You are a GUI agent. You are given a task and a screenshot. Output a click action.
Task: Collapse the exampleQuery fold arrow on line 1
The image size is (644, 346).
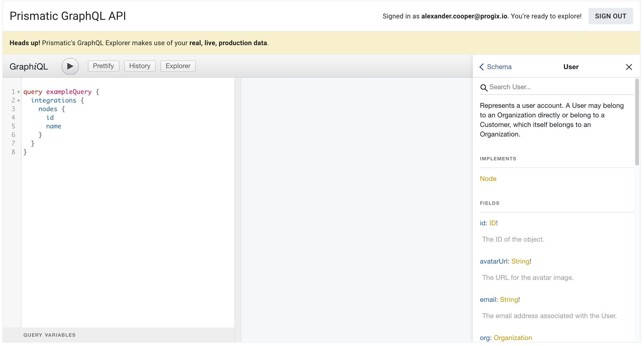pos(19,92)
